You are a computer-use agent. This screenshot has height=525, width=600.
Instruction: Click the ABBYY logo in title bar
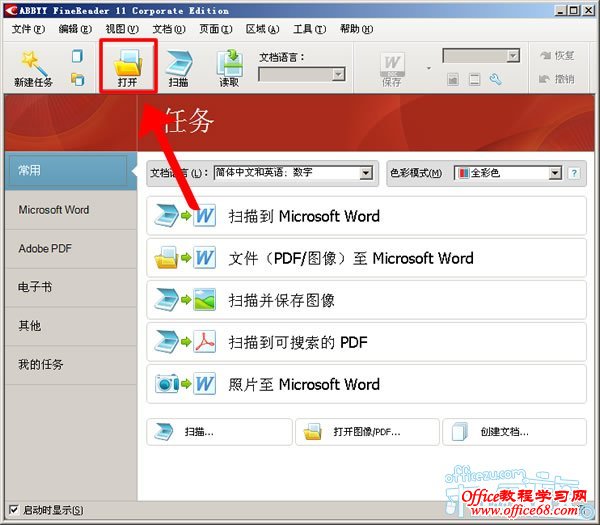[11, 10]
